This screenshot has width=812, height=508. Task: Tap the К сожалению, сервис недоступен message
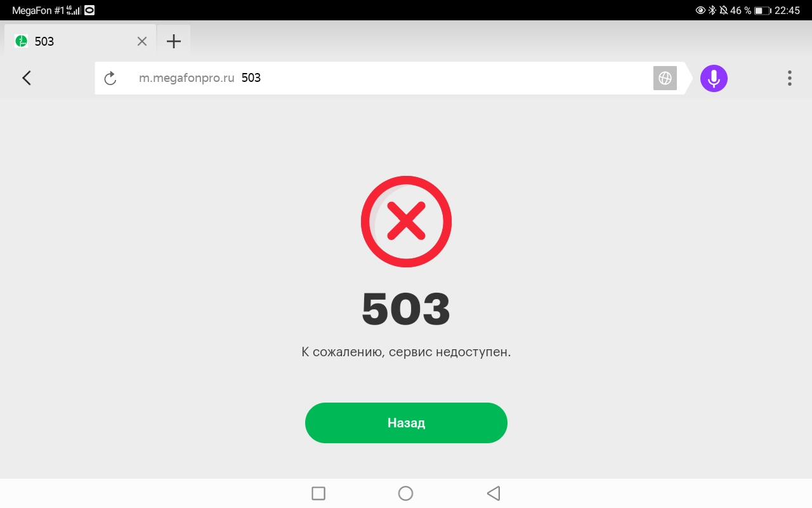point(406,352)
